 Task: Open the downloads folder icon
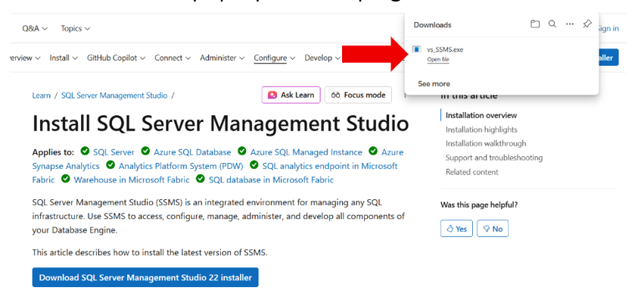click(x=535, y=24)
